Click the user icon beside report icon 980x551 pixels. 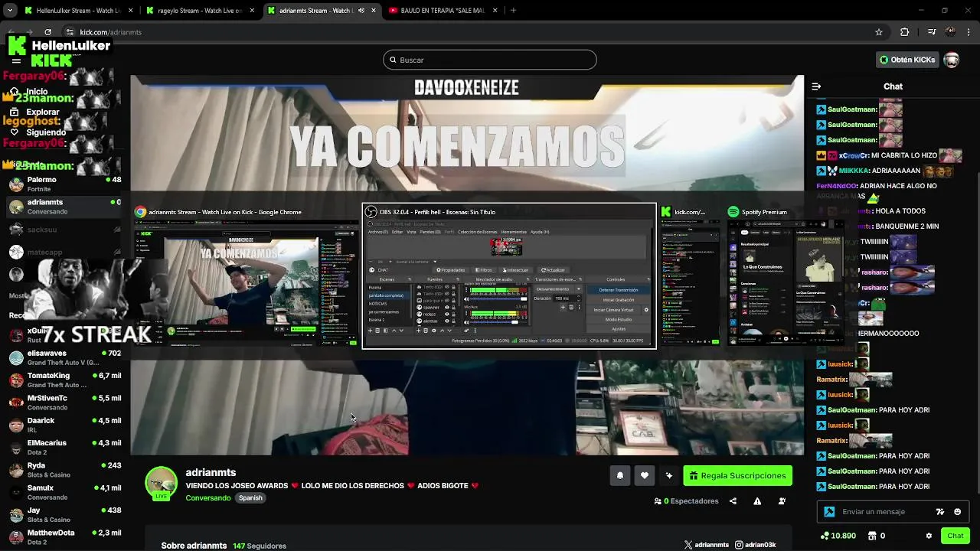782,501
